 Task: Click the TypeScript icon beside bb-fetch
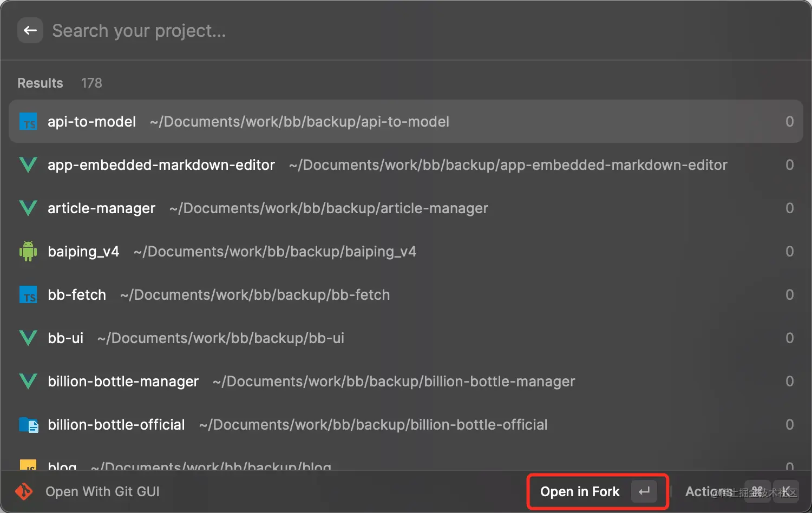pyautogui.click(x=28, y=295)
